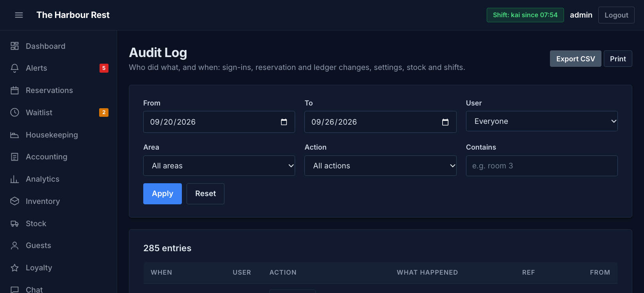Expand the Area dropdown
644x293 pixels.
pyautogui.click(x=219, y=166)
